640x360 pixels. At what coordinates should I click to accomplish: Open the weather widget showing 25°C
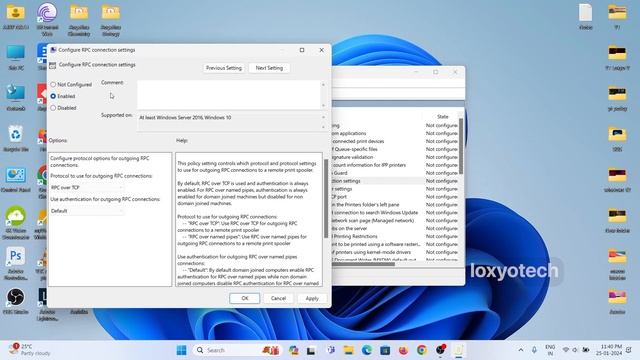[x=29, y=350]
